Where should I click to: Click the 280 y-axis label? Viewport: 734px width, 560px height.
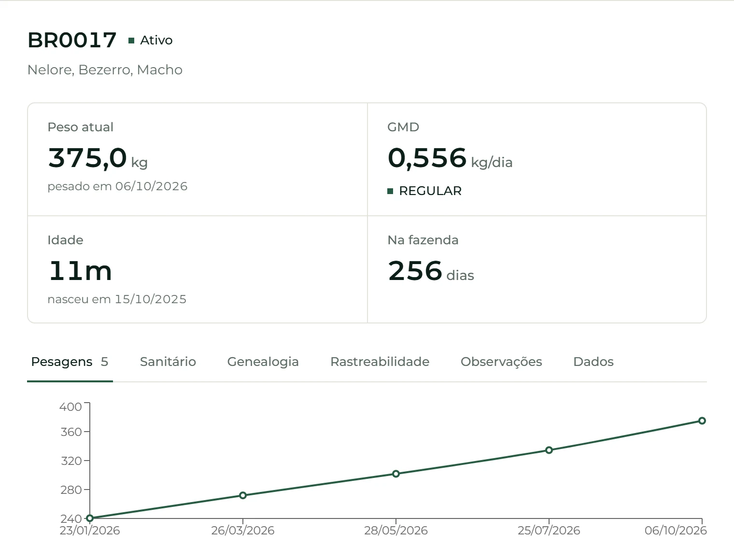coord(71,490)
